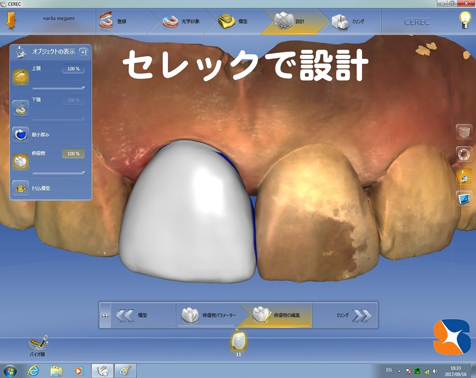Select tooth 11 restoration thumbnail
The width and height of the screenshot is (476, 378).
tap(238, 341)
